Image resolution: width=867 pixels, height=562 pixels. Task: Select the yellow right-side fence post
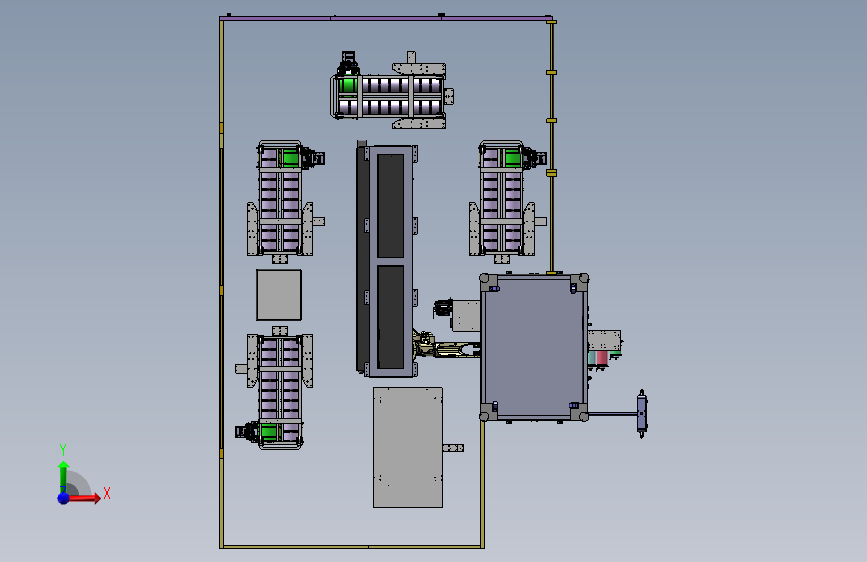(x=551, y=147)
